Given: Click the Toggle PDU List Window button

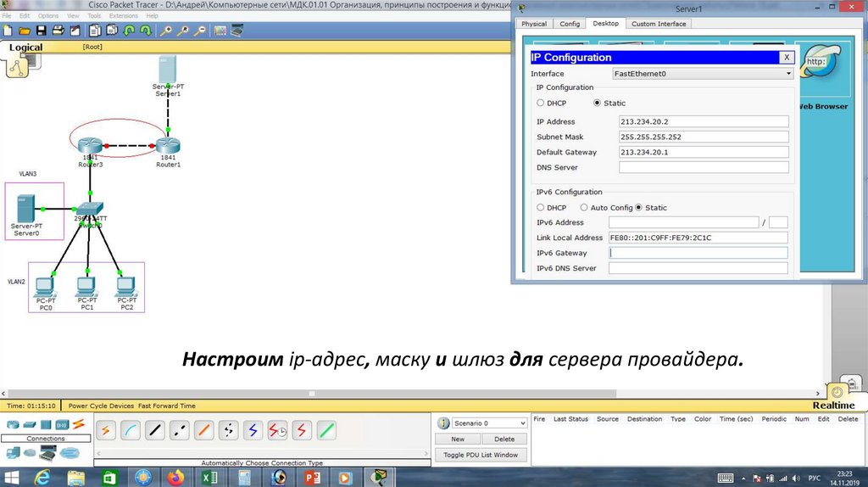Looking at the screenshot, I should point(481,455).
